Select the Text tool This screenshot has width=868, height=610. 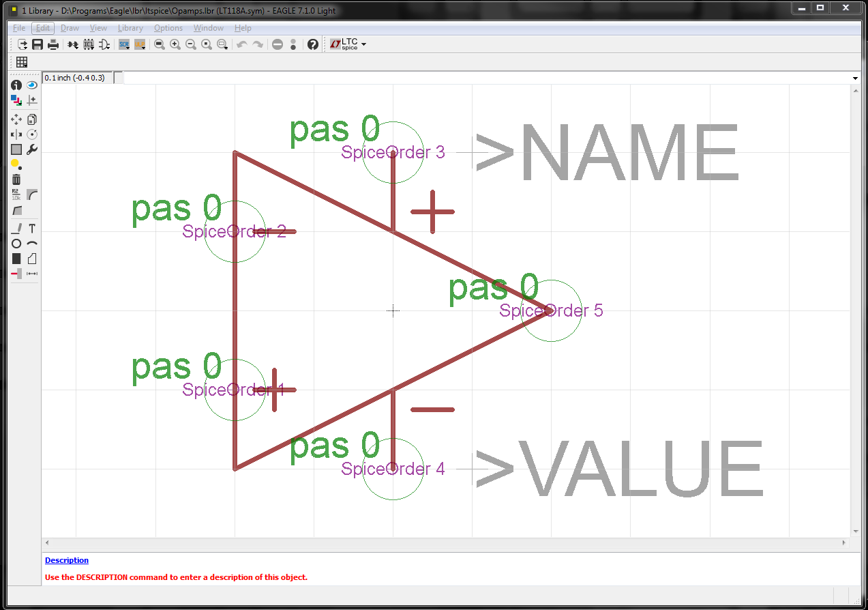[31, 228]
